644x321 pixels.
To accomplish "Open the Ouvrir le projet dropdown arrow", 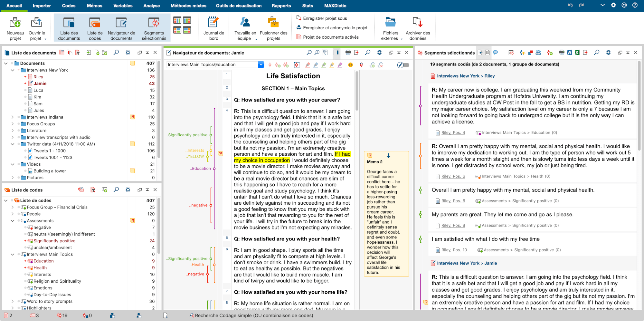I will tap(45, 39).
